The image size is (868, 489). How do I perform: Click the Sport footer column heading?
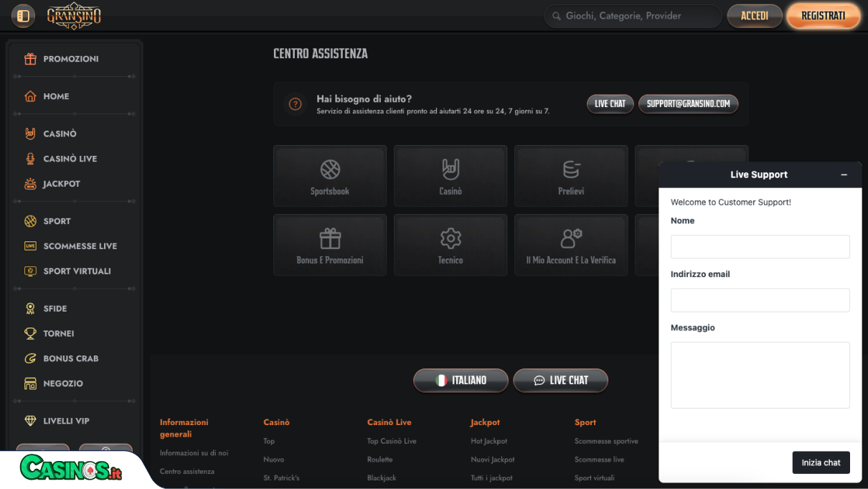(x=585, y=422)
